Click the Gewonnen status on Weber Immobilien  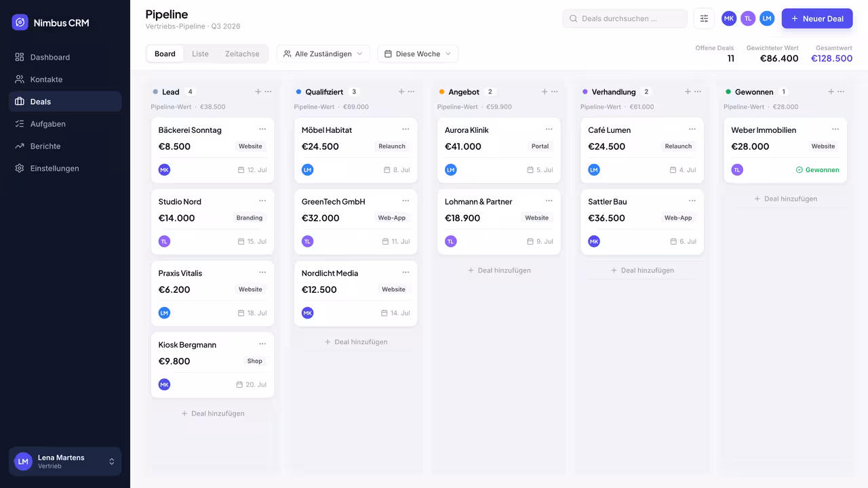[817, 169]
